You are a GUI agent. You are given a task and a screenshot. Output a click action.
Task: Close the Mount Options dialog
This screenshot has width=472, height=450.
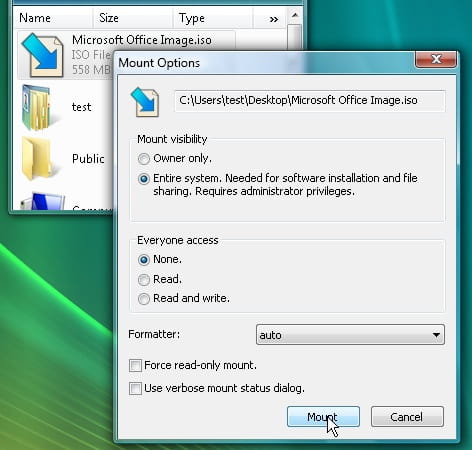[x=436, y=59]
